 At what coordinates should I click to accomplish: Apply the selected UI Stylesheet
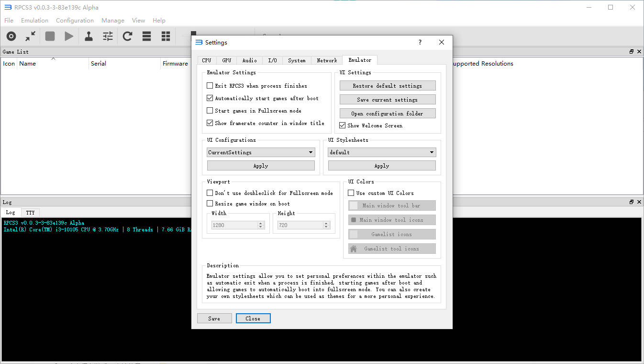382,166
